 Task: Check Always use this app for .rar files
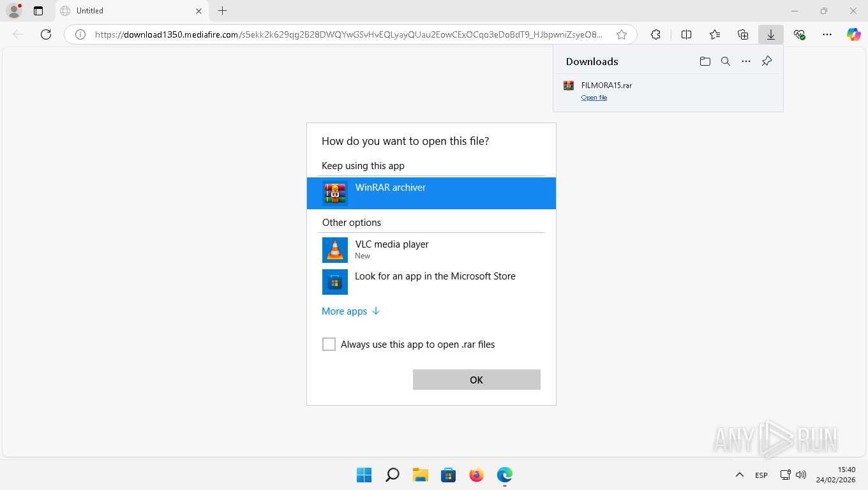coord(329,345)
